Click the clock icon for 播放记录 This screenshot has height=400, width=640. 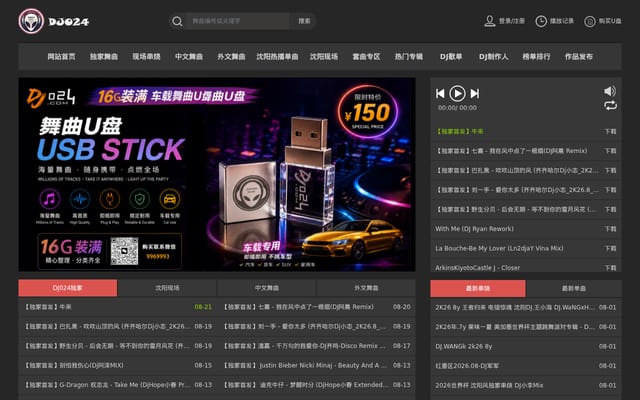click(541, 21)
